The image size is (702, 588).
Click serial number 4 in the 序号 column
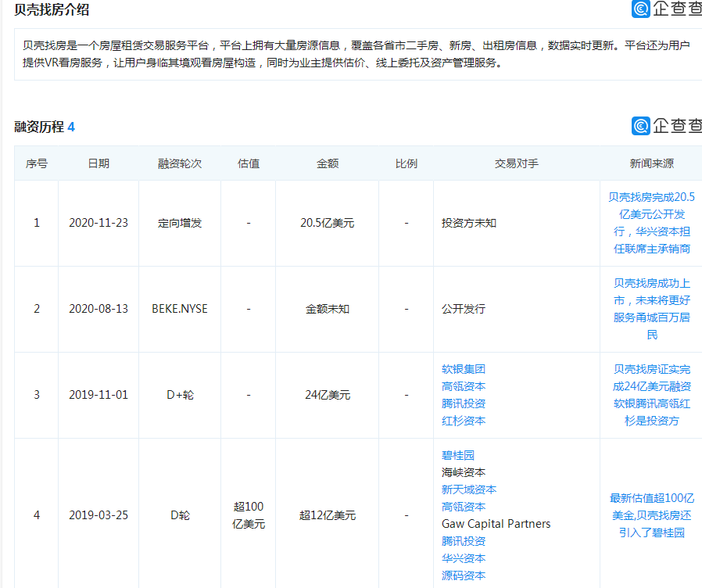[x=37, y=515]
